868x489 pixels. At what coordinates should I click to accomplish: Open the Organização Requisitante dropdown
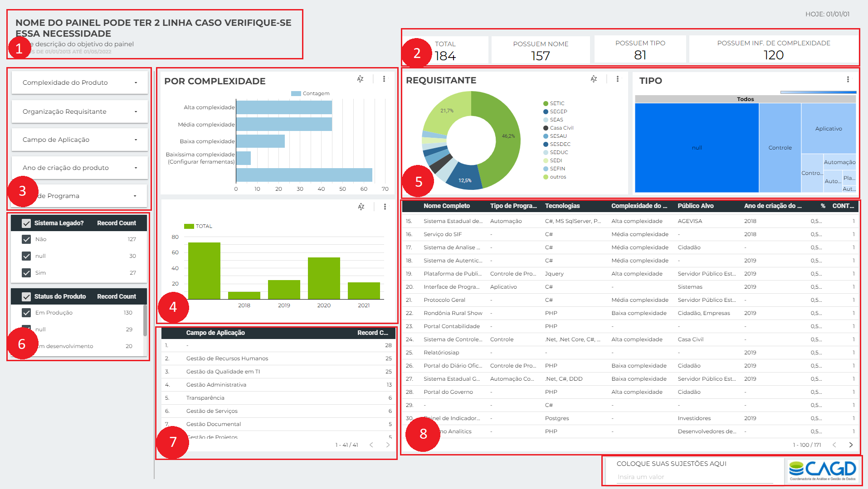coord(80,111)
